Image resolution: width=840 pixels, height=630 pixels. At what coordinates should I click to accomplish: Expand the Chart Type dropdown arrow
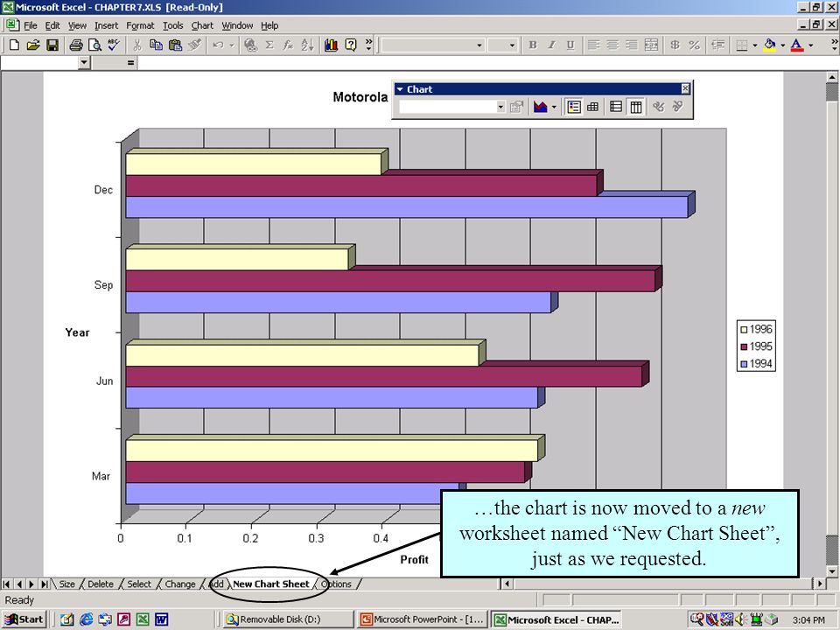(554, 107)
